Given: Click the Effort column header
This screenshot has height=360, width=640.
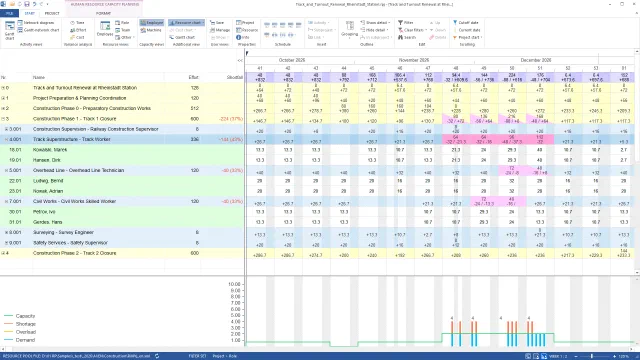Looking at the screenshot, I should 182,77.
